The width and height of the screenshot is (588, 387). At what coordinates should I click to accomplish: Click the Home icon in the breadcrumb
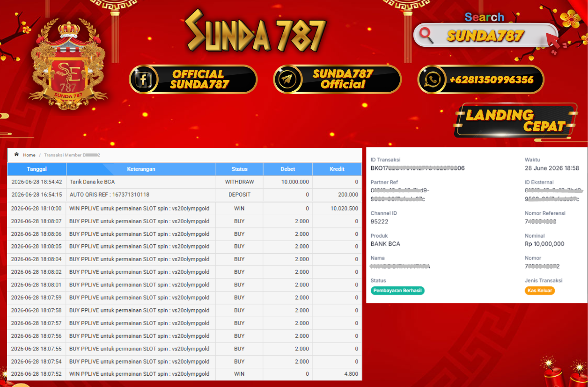17,155
